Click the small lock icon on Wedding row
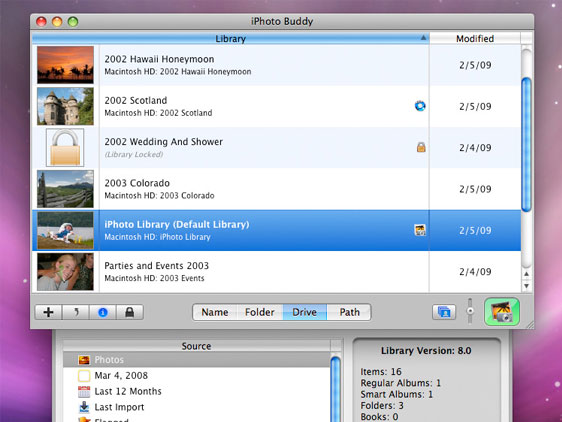This screenshot has width=562, height=422. point(421,147)
